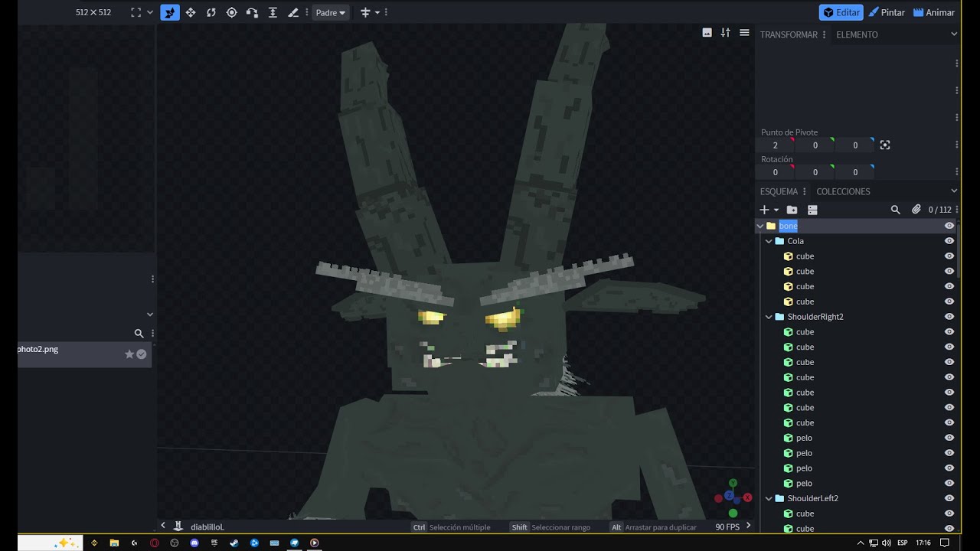This screenshot has width=980, height=551.
Task: Click the search icon in the textures panel
Action: 139,334
